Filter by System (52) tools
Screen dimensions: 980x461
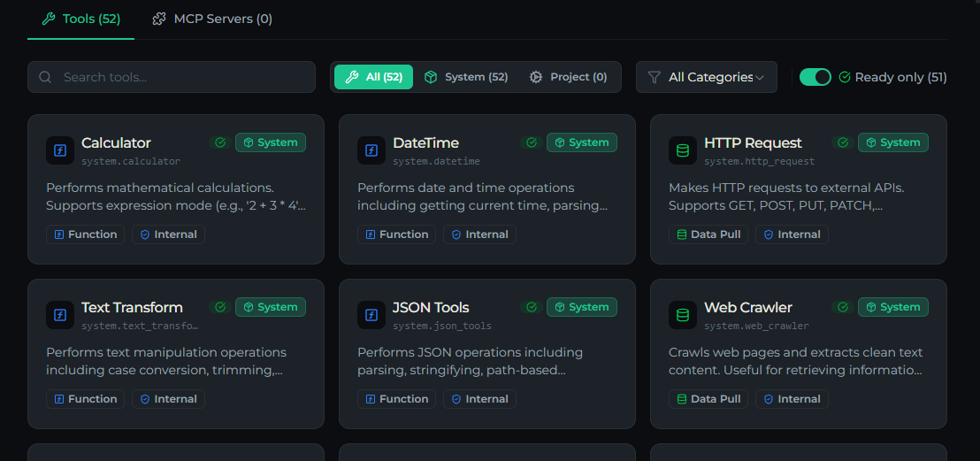[x=465, y=77]
